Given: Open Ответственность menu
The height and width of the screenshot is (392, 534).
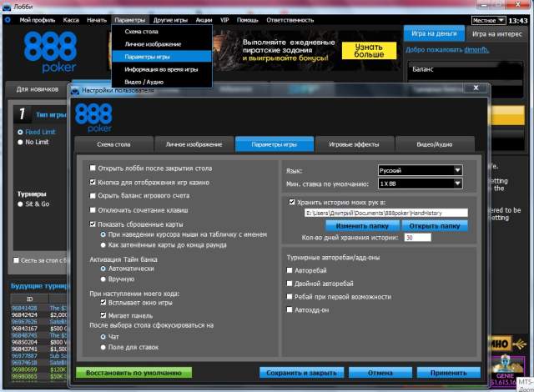Looking at the screenshot, I should [290, 20].
